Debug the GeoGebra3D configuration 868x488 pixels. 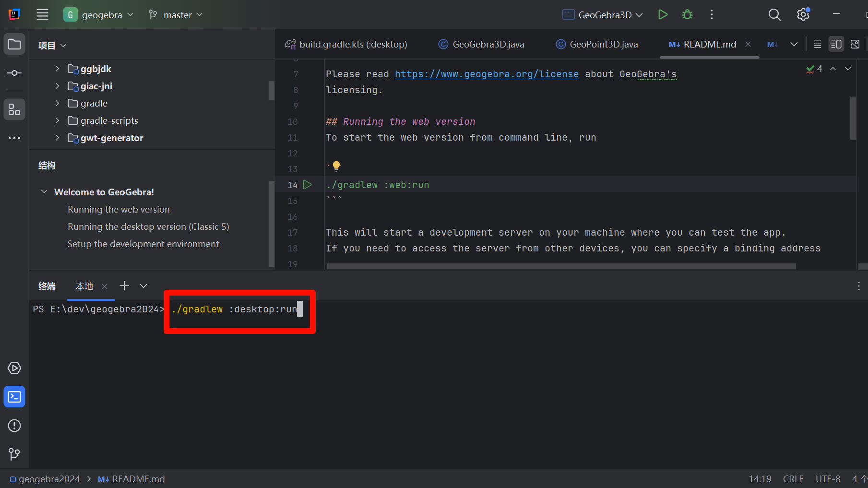[687, 15]
